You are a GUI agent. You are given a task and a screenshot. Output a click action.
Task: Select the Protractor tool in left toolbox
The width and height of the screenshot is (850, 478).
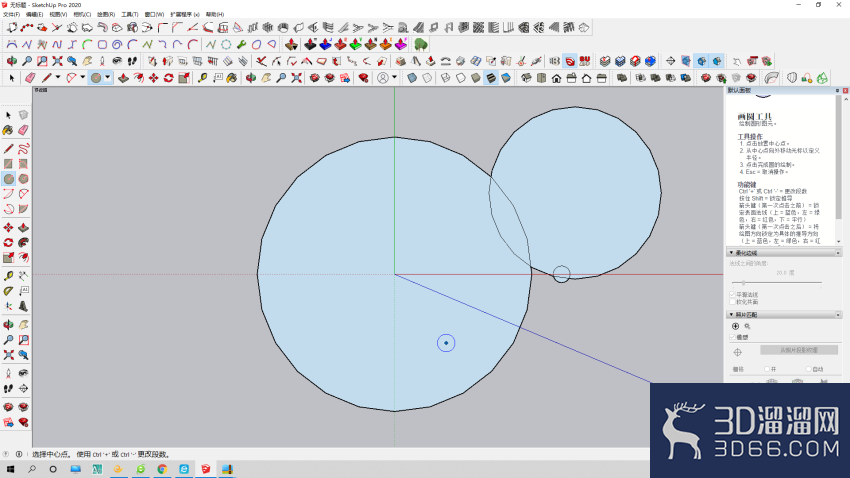pos(8,291)
